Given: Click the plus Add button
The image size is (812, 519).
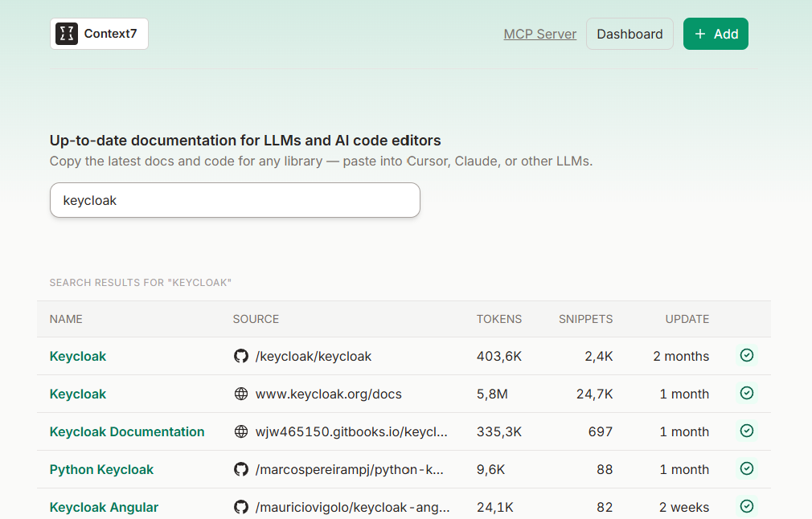Looking at the screenshot, I should pos(716,34).
